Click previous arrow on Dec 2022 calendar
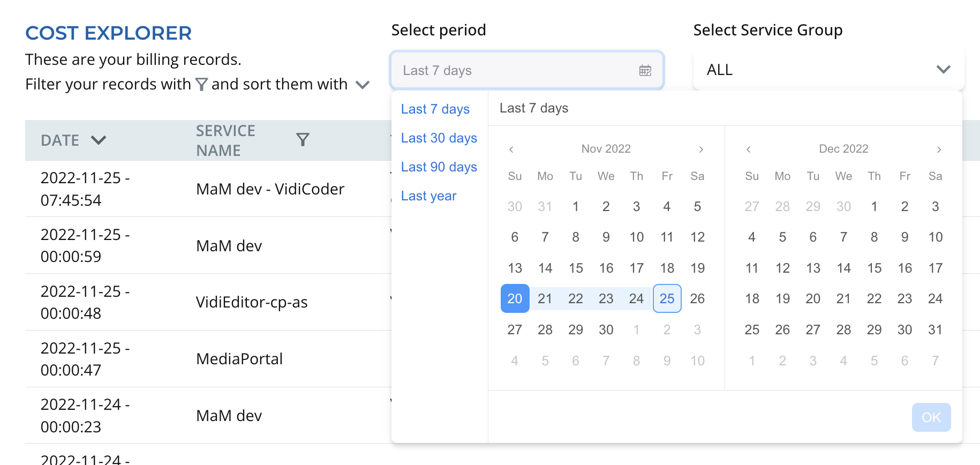Viewport: 980px width, 465px height. [749, 149]
